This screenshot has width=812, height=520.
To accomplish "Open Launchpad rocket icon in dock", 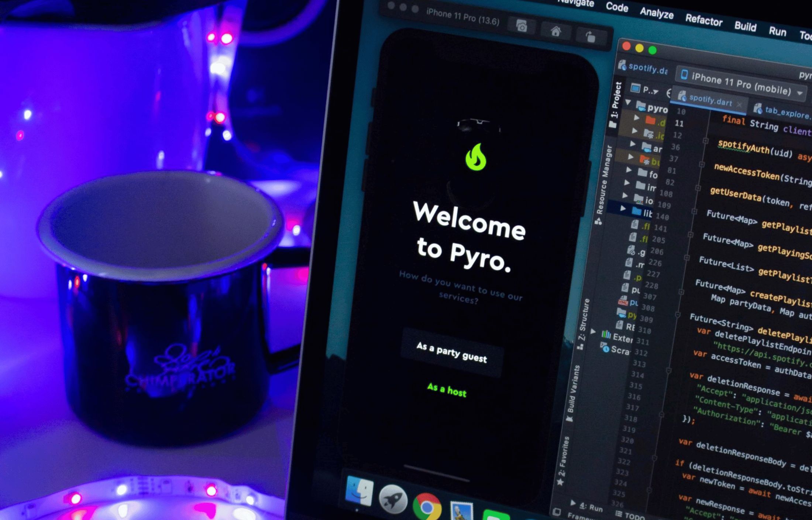I will [x=393, y=499].
